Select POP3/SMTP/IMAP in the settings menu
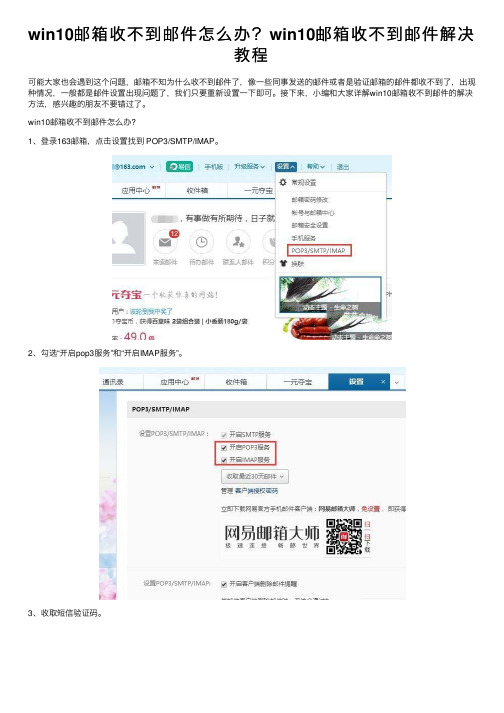 coord(319,250)
